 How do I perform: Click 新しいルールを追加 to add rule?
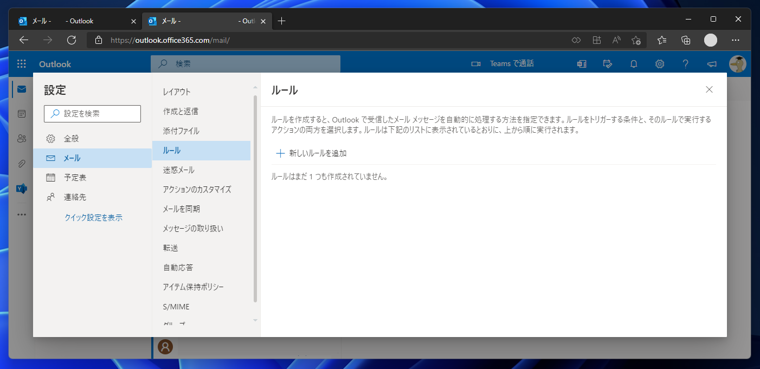click(311, 153)
